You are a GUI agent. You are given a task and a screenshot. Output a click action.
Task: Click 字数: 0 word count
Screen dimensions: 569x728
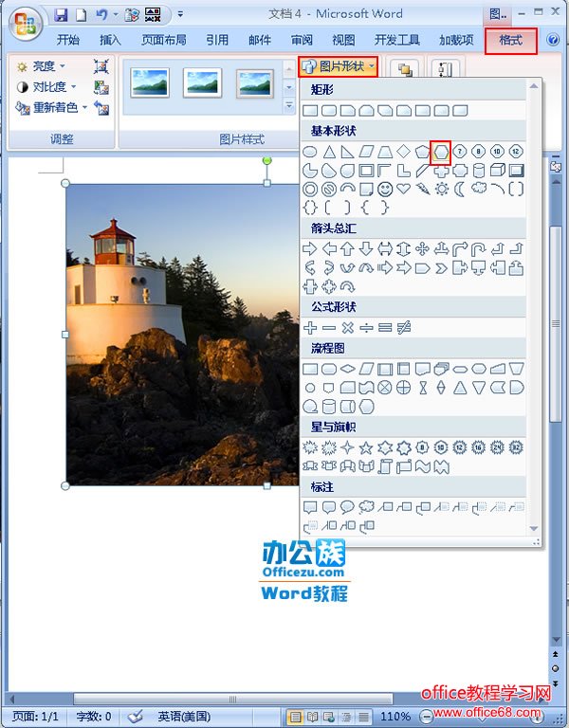pos(94,717)
